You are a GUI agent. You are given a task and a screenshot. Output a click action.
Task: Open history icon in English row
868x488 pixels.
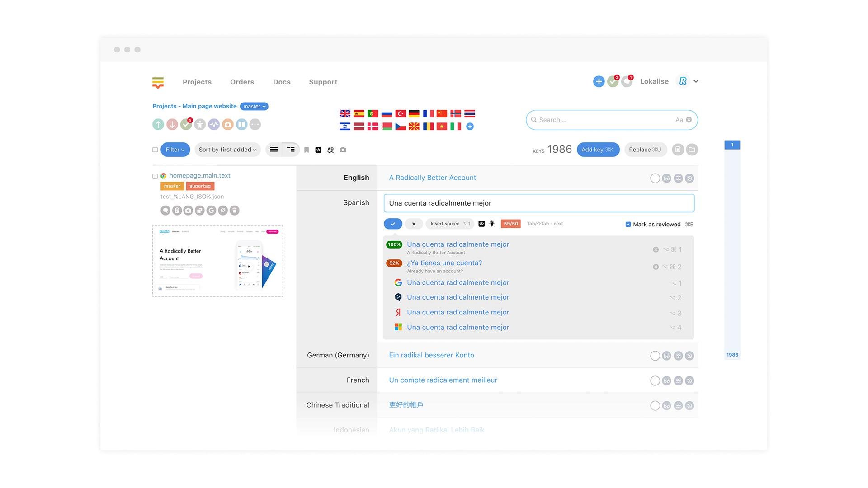(x=689, y=178)
